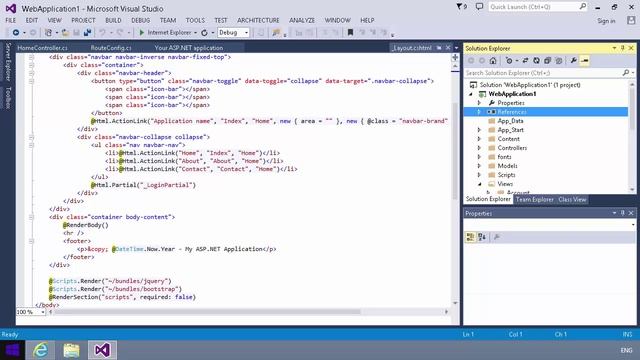Expand the Controllers folder node

(480, 148)
